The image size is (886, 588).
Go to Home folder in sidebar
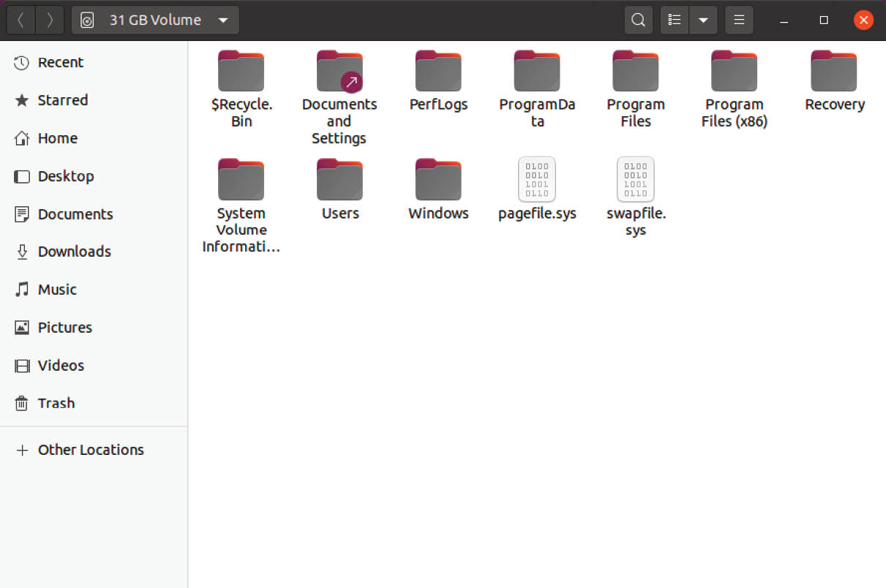57,138
